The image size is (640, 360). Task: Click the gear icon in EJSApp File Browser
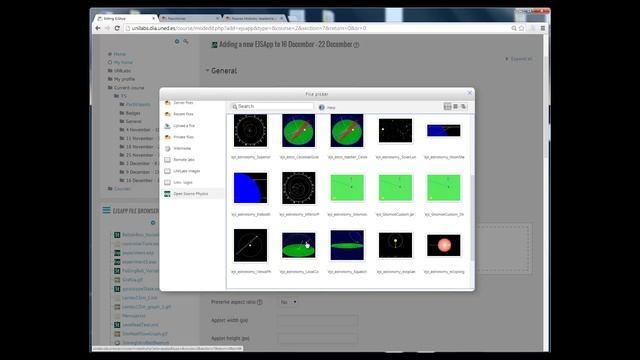(153, 222)
